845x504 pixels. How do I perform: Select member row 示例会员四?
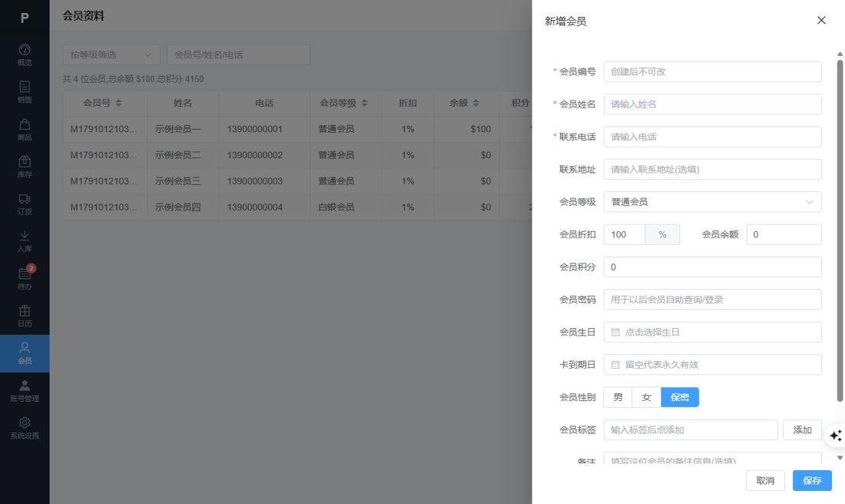point(297,207)
